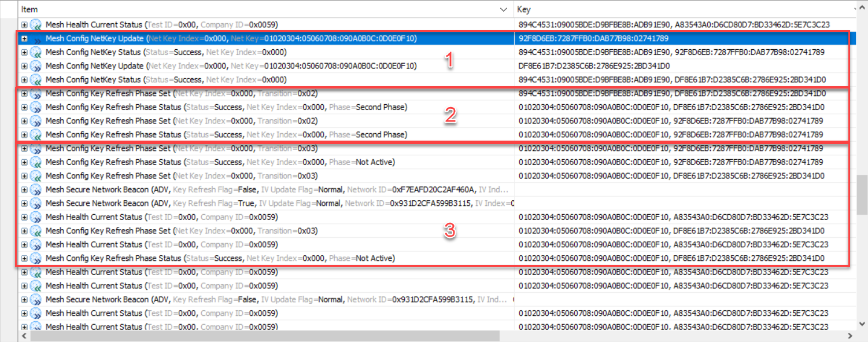Select the second Mesh Config NetKey Update row

231,66
